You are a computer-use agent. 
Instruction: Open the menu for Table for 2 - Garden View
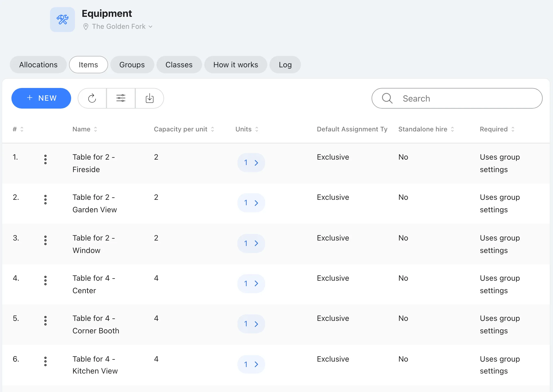(45, 200)
